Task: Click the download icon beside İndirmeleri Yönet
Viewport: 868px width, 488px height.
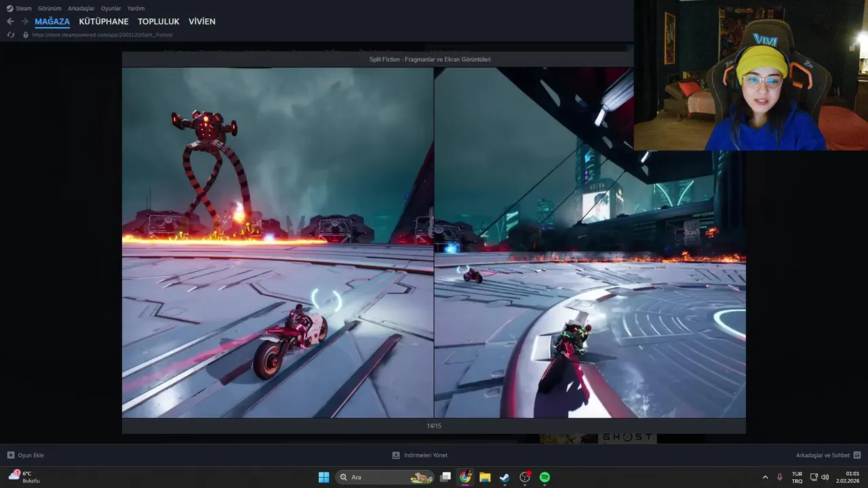Action: (x=396, y=455)
